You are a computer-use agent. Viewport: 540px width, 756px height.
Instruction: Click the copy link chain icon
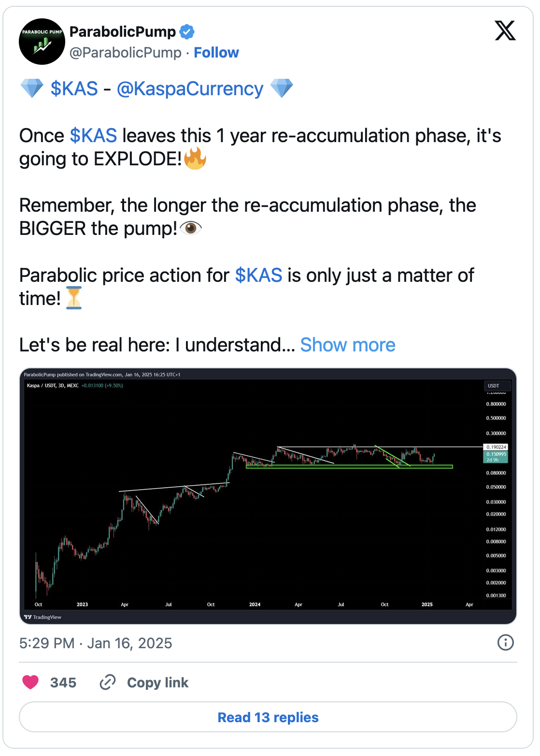(107, 682)
